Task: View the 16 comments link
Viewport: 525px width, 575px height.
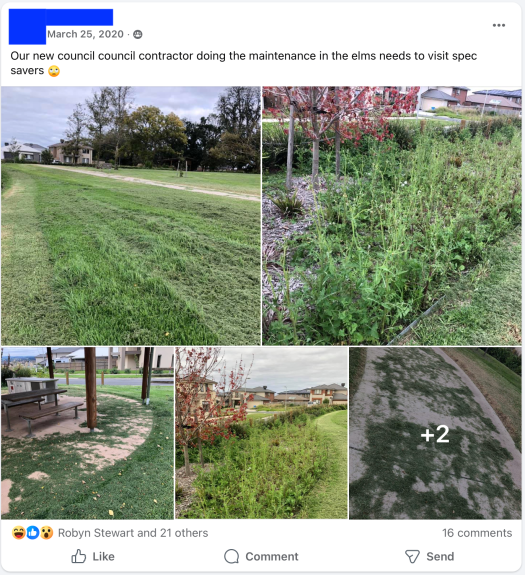Action: tap(477, 533)
